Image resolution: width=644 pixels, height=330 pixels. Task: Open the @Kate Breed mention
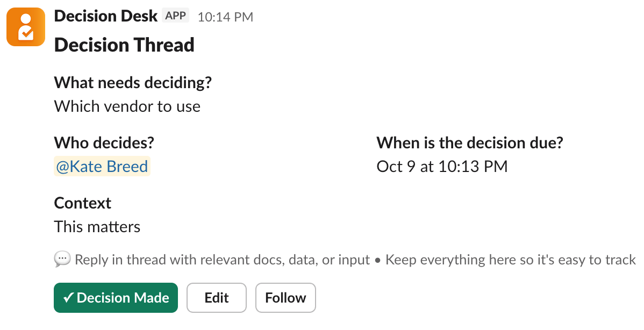[x=102, y=167]
